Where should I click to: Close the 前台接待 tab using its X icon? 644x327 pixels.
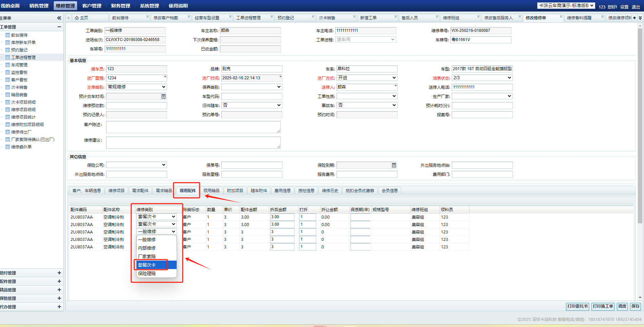click(x=147, y=17)
